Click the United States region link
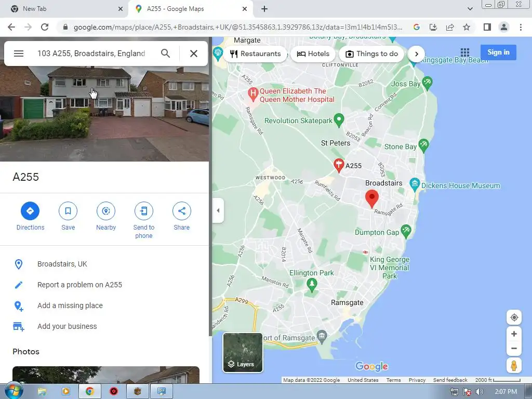This screenshot has width=532, height=399. 363,380
